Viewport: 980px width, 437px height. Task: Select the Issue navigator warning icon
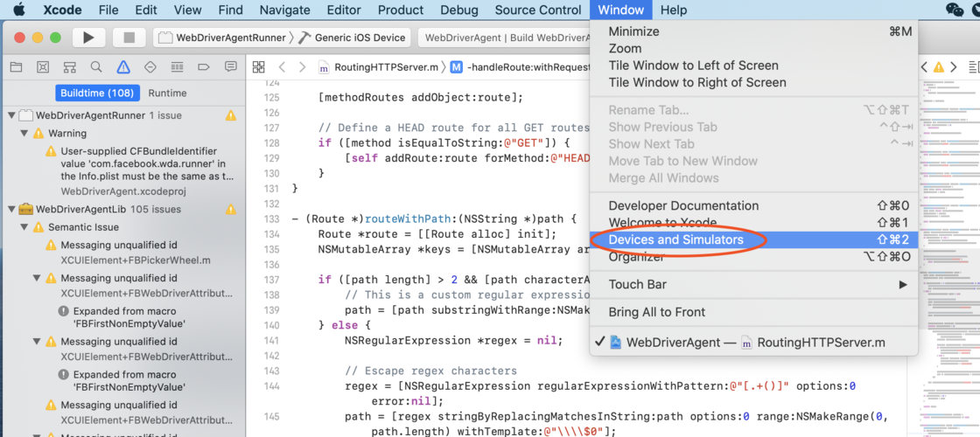coord(123,66)
